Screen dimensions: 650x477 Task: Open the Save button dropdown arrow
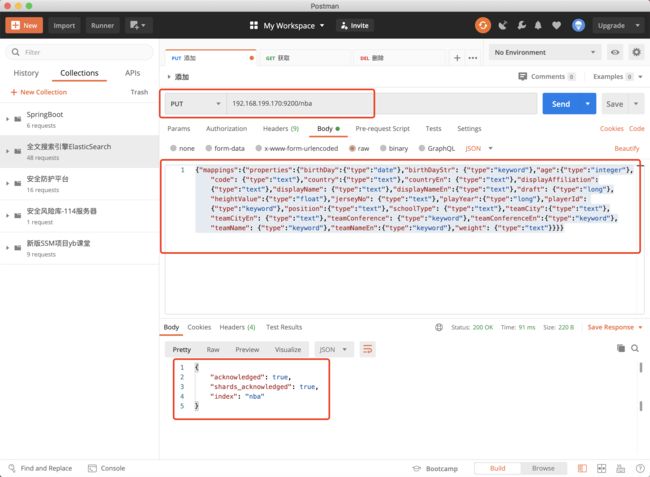tap(636, 104)
